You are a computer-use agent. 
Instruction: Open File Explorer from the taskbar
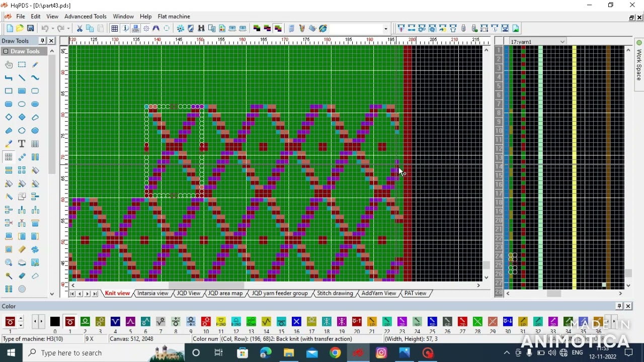pos(289,353)
